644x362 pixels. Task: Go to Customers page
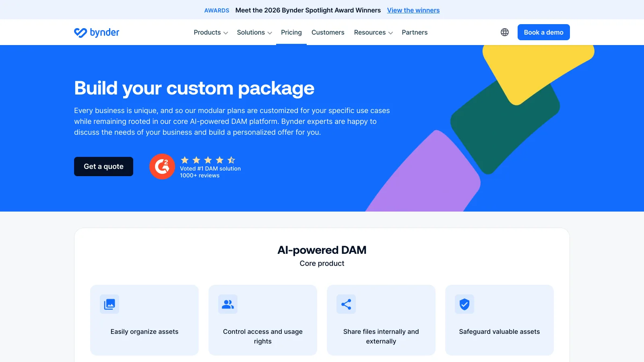coord(328,32)
